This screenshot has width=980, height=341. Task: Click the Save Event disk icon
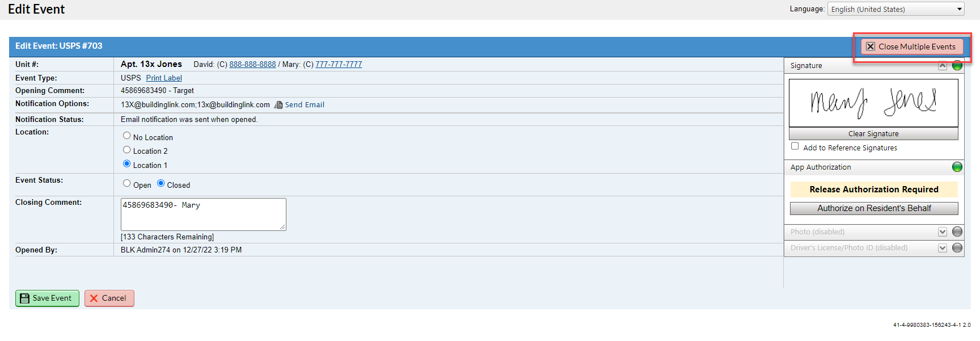click(x=24, y=298)
